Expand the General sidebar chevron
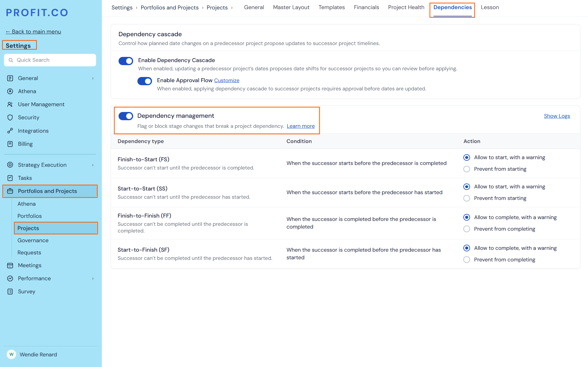 coord(93,78)
